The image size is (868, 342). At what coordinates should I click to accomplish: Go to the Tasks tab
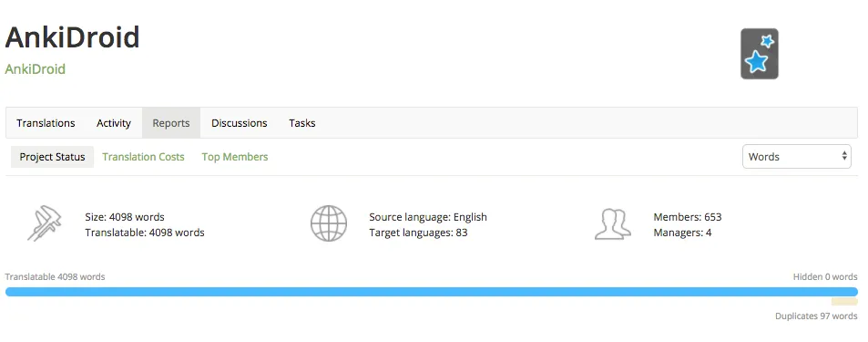click(x=302, y=123)
